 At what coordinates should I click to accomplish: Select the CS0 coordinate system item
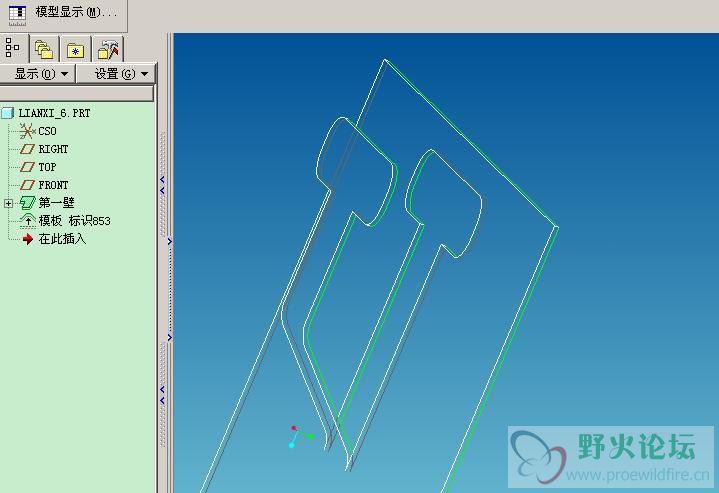point(47,131)
